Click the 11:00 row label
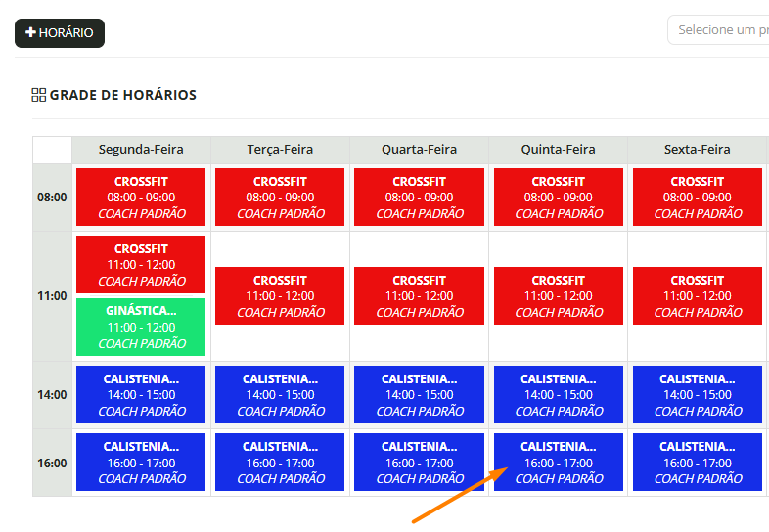Viewport: 769px width, 532px height. tap(52, 296)
